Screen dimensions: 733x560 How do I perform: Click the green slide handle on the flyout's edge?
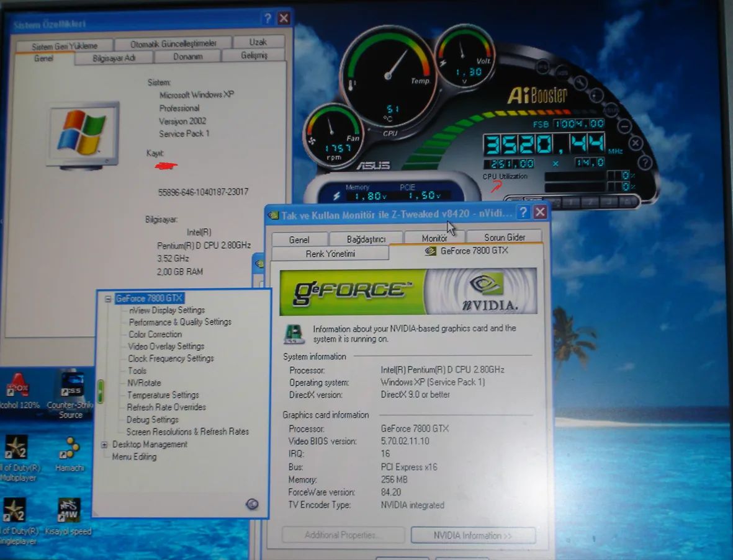pyautogui.click(x=100, y=391)
